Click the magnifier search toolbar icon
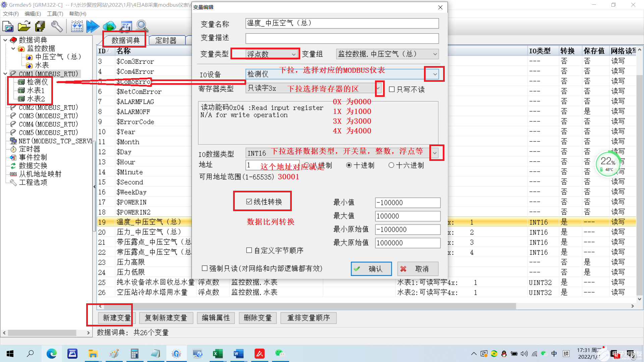The width and height of the screenshot is (644, 362). pos(142,26)
